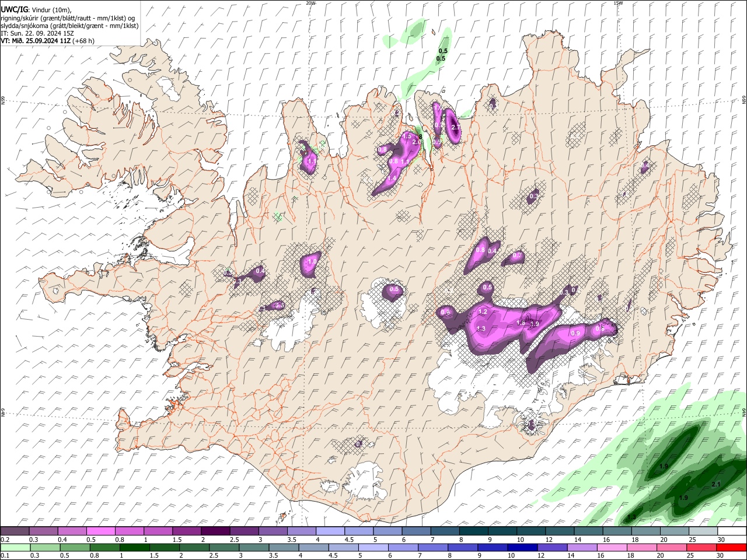The width and height of the screenshot is (747, 560).
Task: Select the 'IT: Sun. 22. 09. 2024 15Z' line
Action: coord(37,33)
